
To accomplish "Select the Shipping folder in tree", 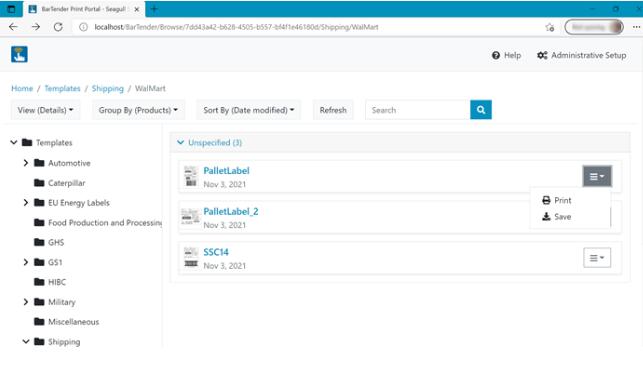I will [x=57, y=341].
